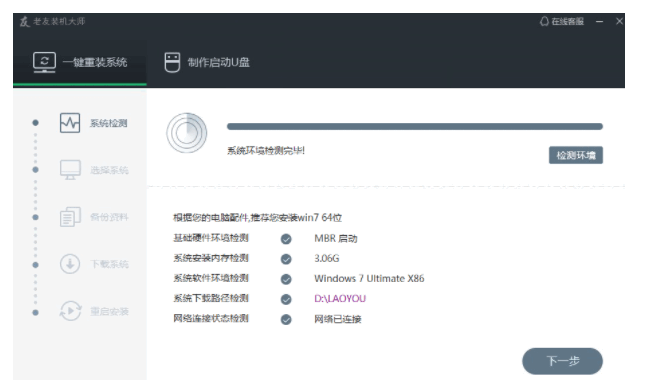Minimize the 老友装机大师 window

tap(599, 21)
